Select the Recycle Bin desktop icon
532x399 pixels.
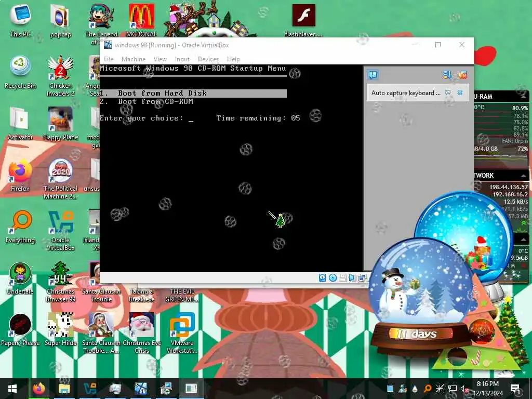click(20, 72)
